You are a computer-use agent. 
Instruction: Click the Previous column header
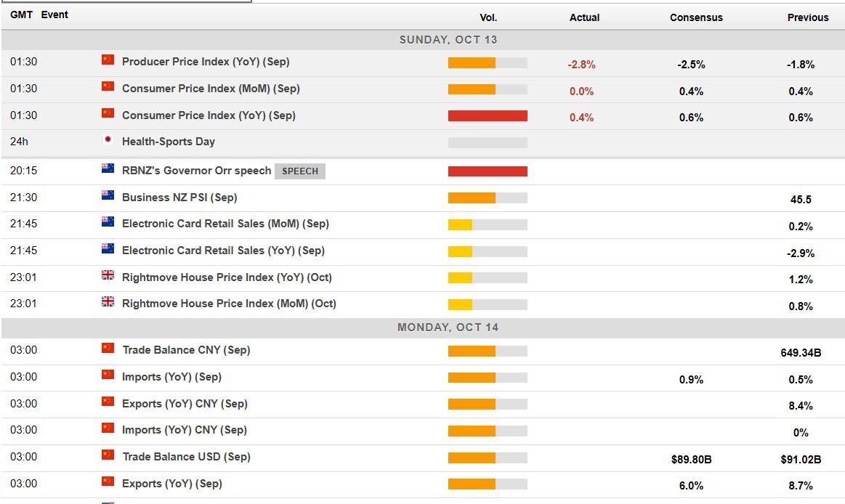pos(808,17)
